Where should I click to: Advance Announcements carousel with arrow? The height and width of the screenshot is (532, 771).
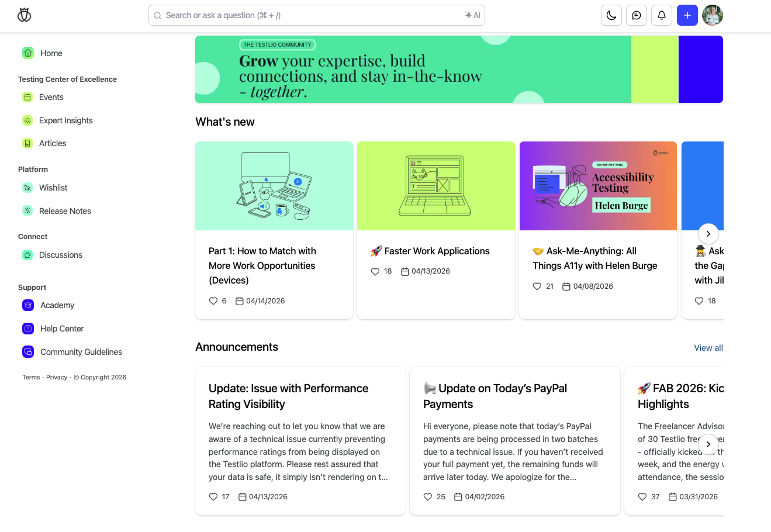click(708, 444)
